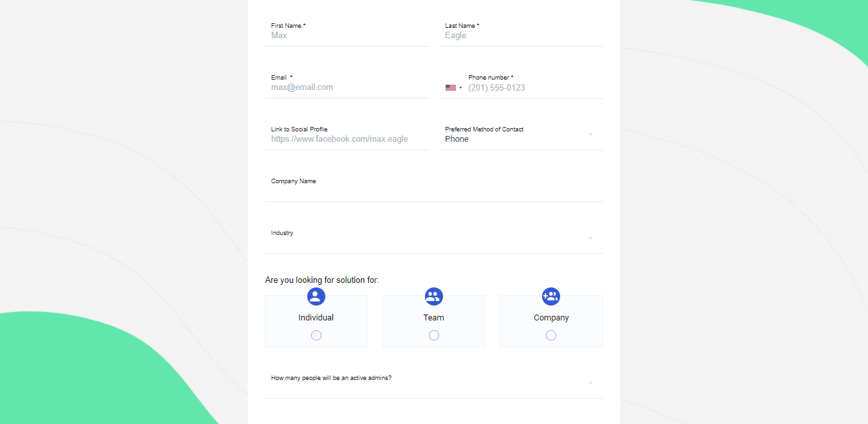This screenshot has width=868, height=424.
Task: Focus the First Name field
Action: [x=347, y=36]
